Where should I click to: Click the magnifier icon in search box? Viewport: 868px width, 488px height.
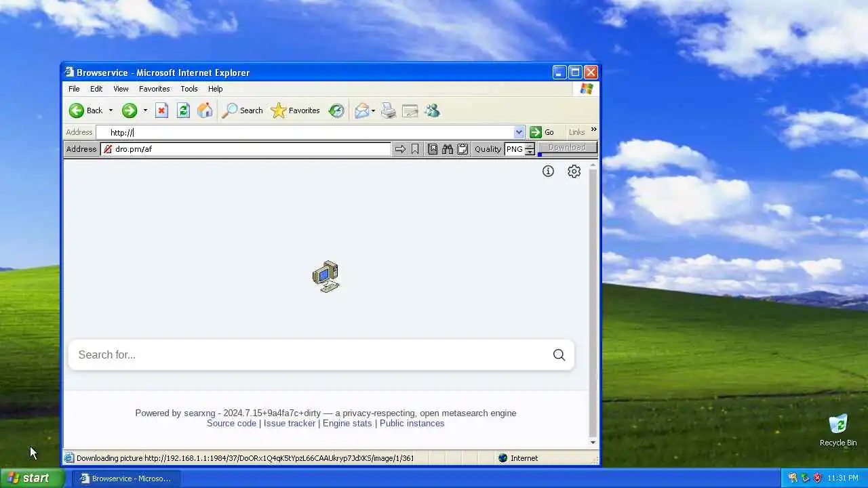[x=559, y=354]
